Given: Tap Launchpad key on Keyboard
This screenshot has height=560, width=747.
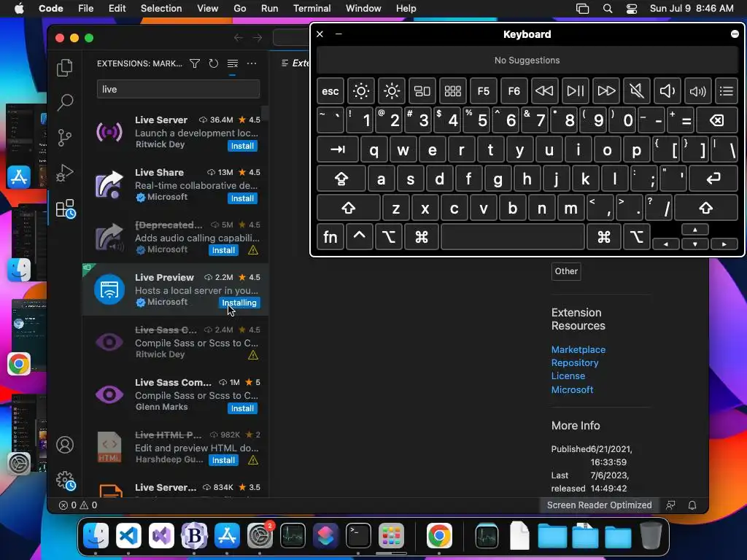Looking at the screenshot, I should (x=452, y=91).
